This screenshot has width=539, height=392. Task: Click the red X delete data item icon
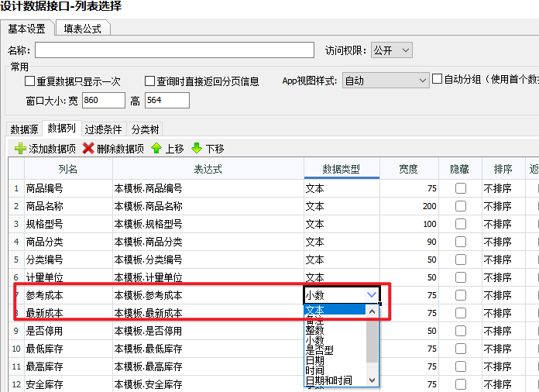point(88,149)
